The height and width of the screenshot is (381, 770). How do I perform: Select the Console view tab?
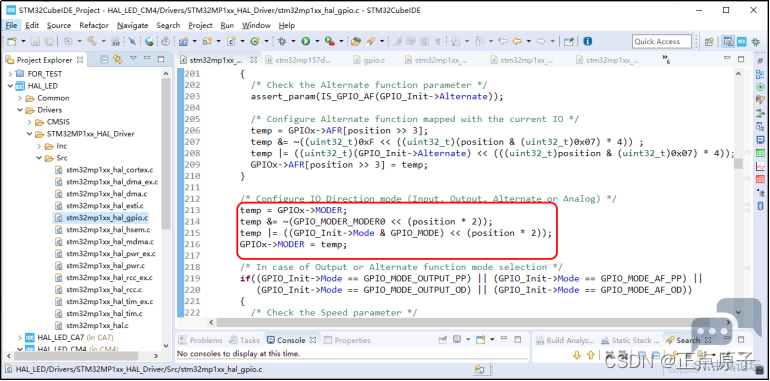291,340
